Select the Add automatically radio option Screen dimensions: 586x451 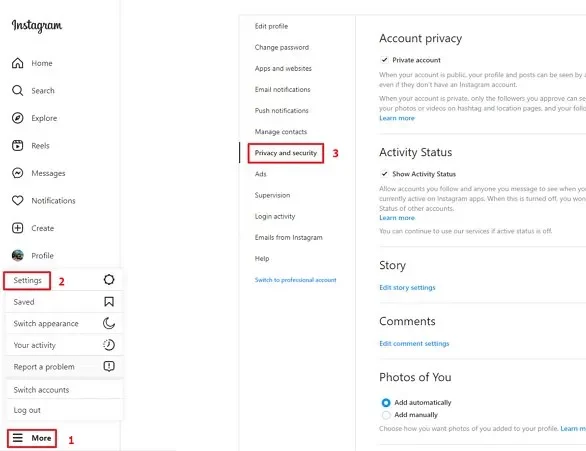pyautogui.click(x=386, y=402)
